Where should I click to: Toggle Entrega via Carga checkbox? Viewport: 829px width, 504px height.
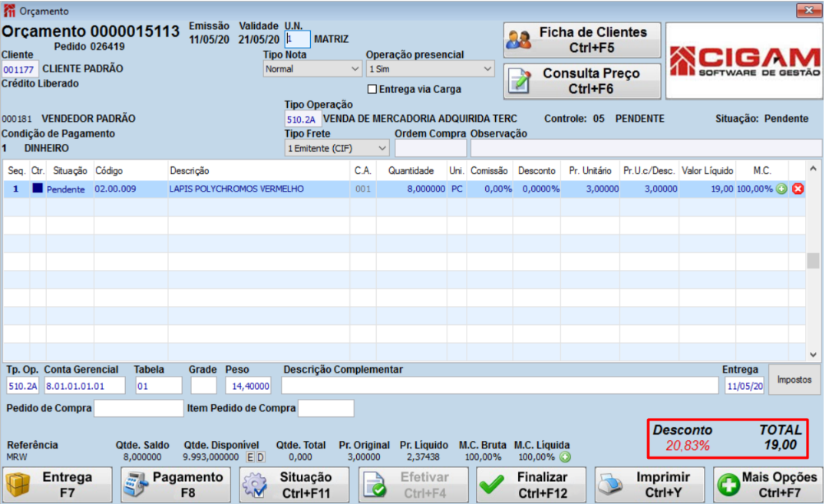[372, 89]
